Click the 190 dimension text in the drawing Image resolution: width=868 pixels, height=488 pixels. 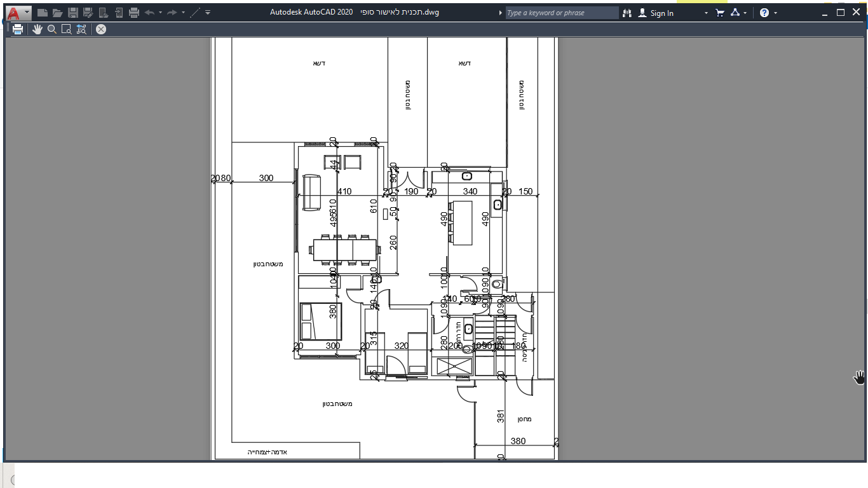411,191
